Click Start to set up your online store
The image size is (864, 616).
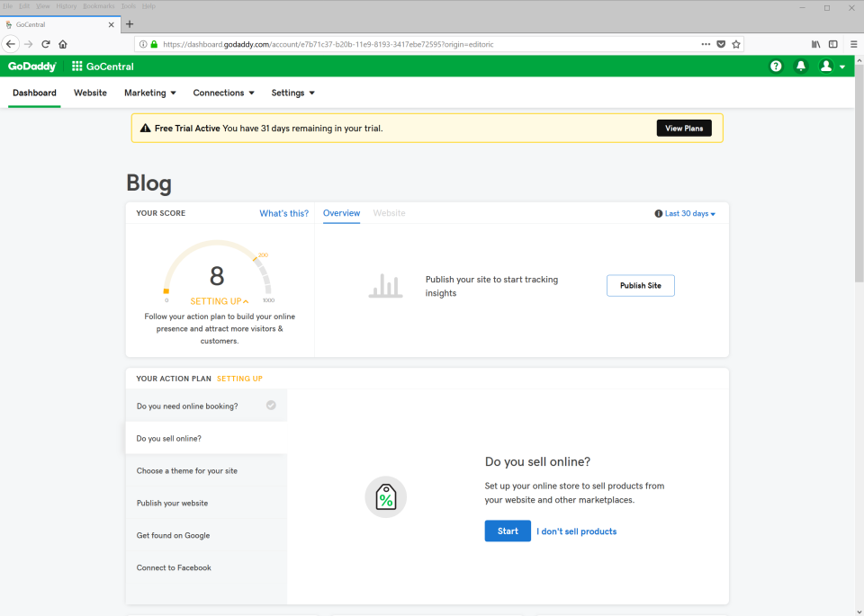[x=507, y=531]
